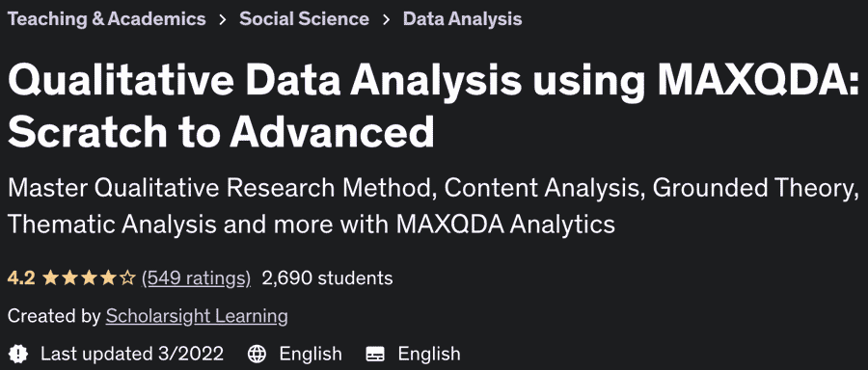Click the first breadcrumb chevron arrow
This screenshot has height=370, width=868.
tap(223, 19)
